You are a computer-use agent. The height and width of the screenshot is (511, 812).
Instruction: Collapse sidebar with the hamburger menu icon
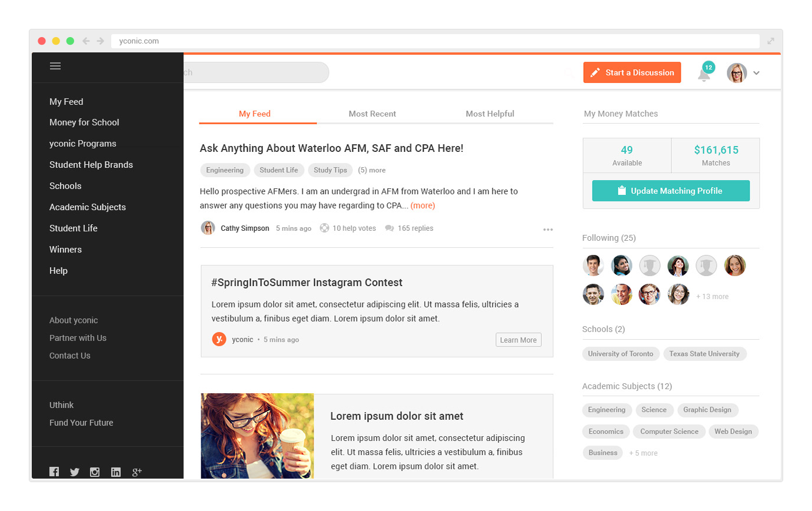pyautogui.click(x=55, y=66)
